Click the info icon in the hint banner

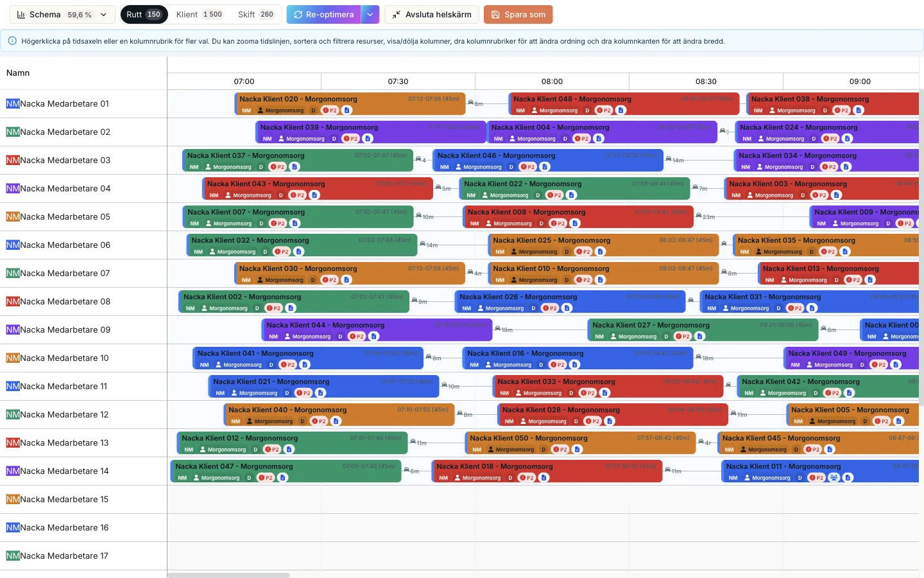[x=12, y=41]
